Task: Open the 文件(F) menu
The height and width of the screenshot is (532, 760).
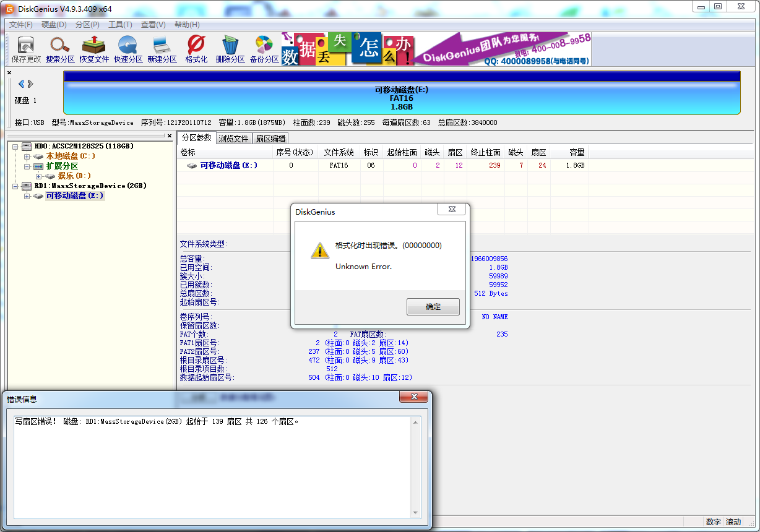Action: (21, 25)
